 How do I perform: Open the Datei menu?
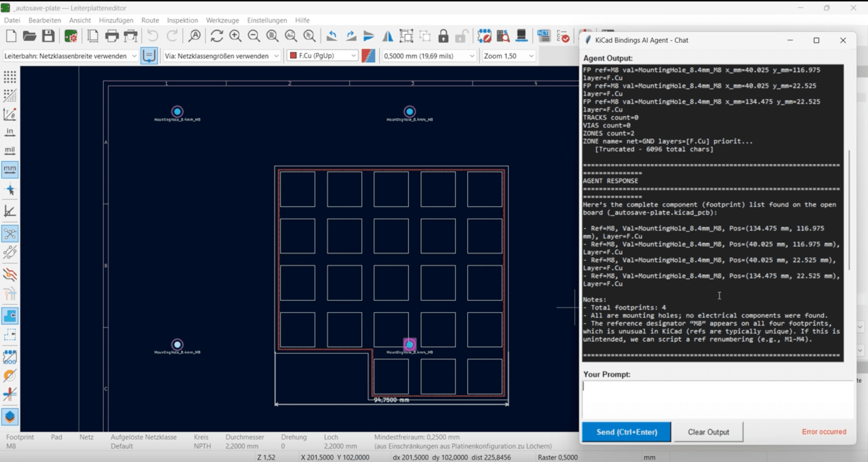click(x=12, y=20)
